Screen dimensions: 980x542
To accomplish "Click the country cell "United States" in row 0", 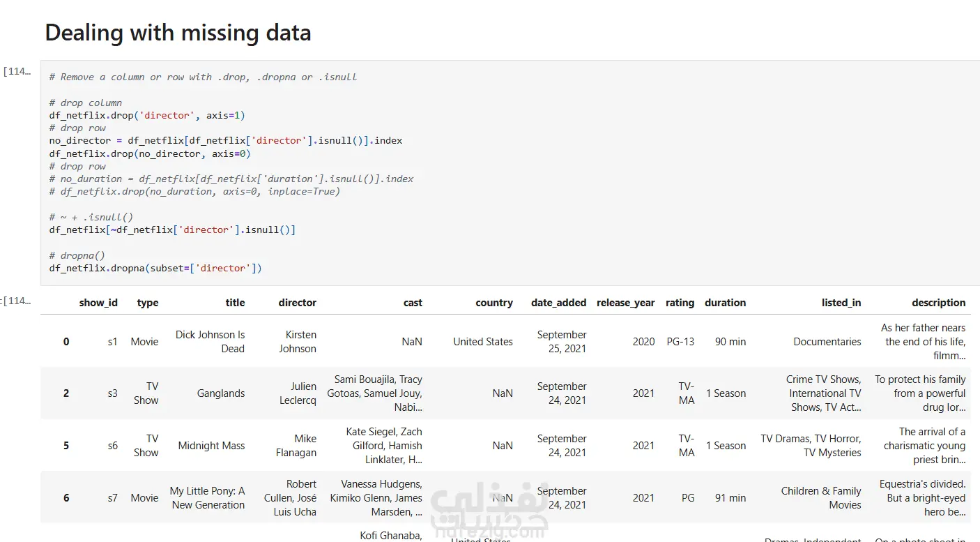I will [483, 342].
